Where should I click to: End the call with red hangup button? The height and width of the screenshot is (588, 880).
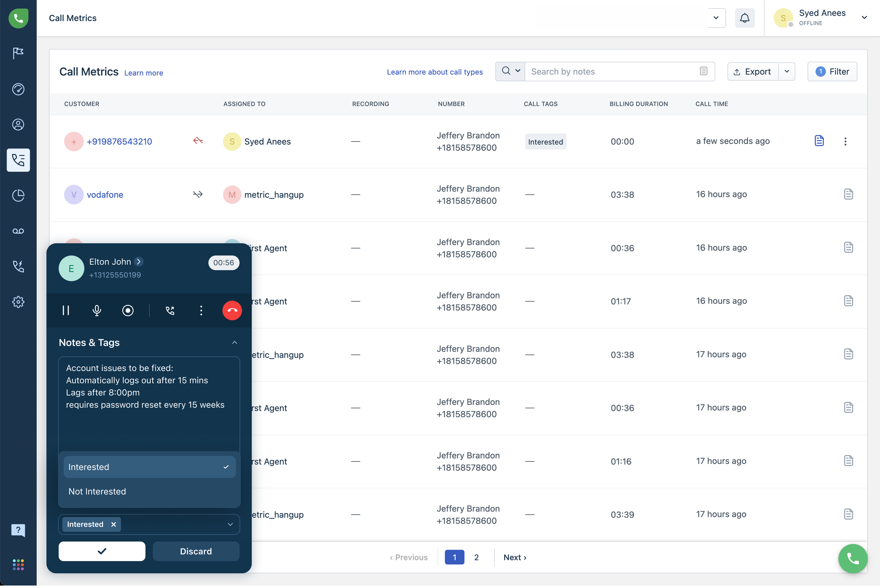232,311
